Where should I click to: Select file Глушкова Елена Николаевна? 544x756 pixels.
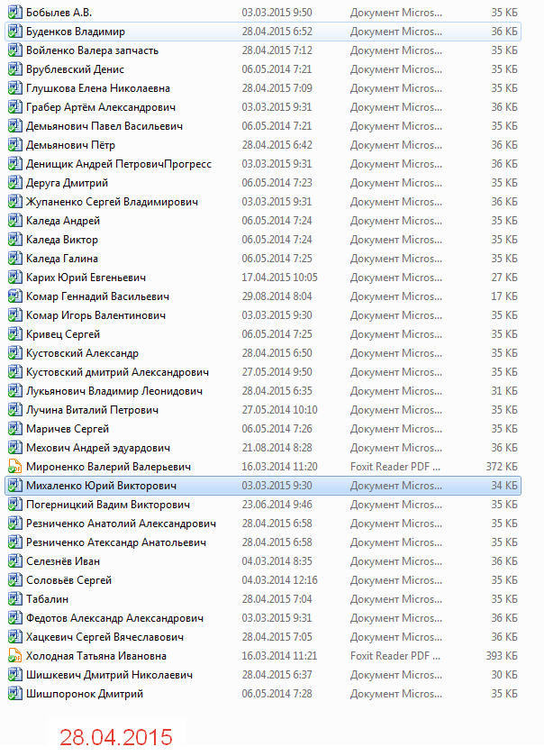[98, 88]
